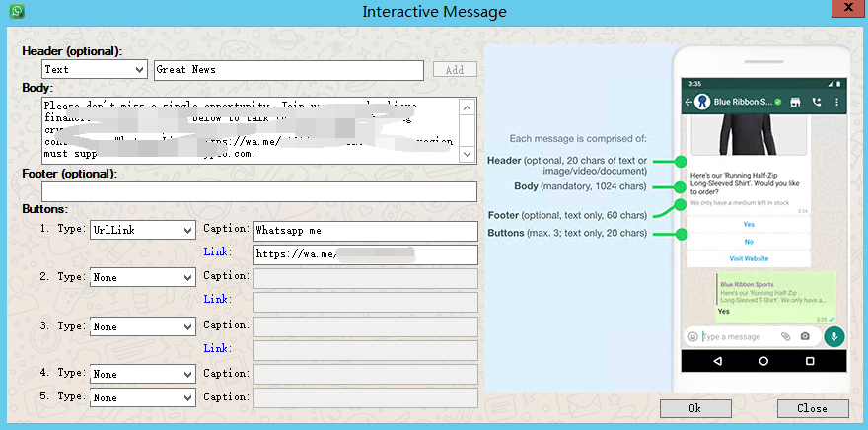Screen dimensions: 868x430
Task: Click the Body scrollbar up arrow
Action: tap(468, 107)
